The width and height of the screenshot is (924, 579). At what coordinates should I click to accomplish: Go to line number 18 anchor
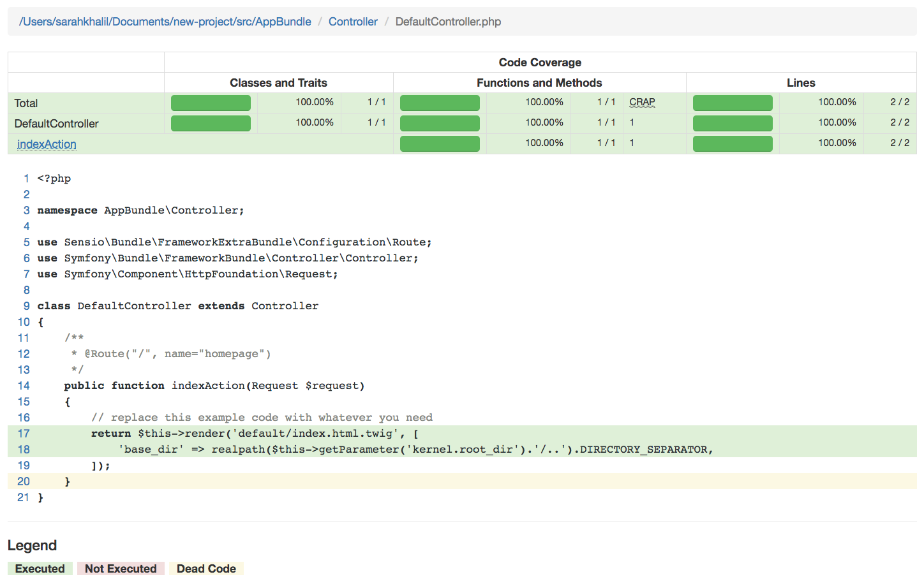(x=24, y=450)
